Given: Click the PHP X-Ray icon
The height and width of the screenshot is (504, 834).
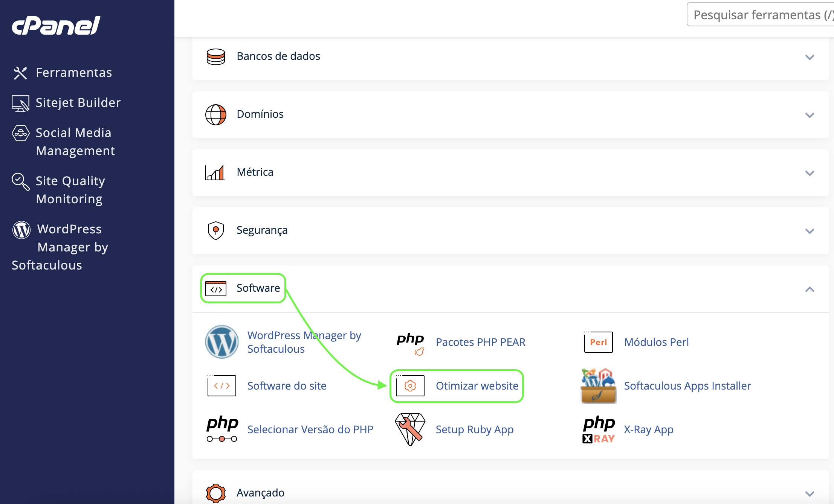Looking at the screenshot, I should (599, 429).
